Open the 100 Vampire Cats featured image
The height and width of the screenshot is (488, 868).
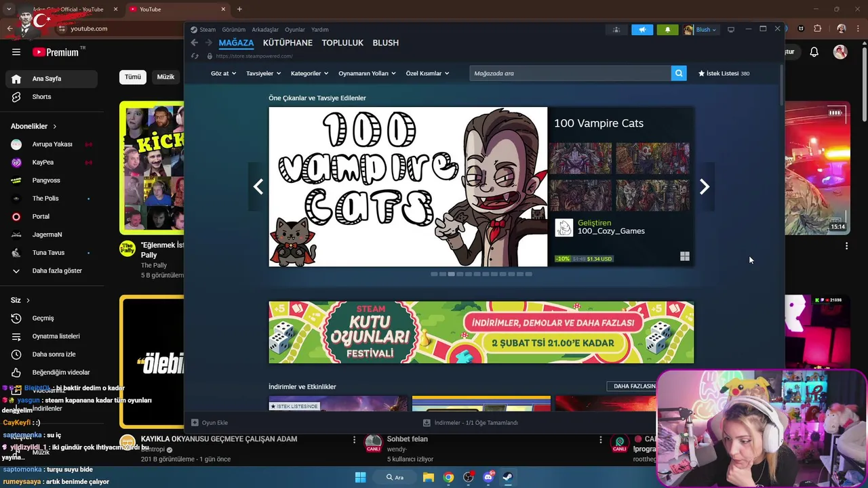(x=408, y=187)
